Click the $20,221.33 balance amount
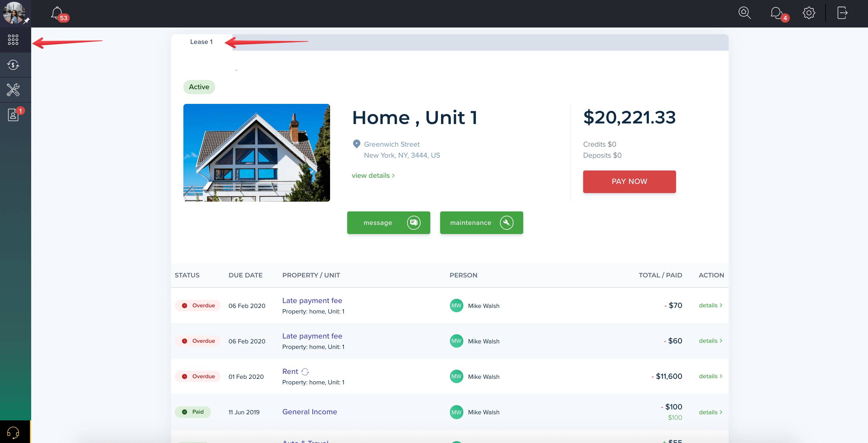 click(629, 117)
